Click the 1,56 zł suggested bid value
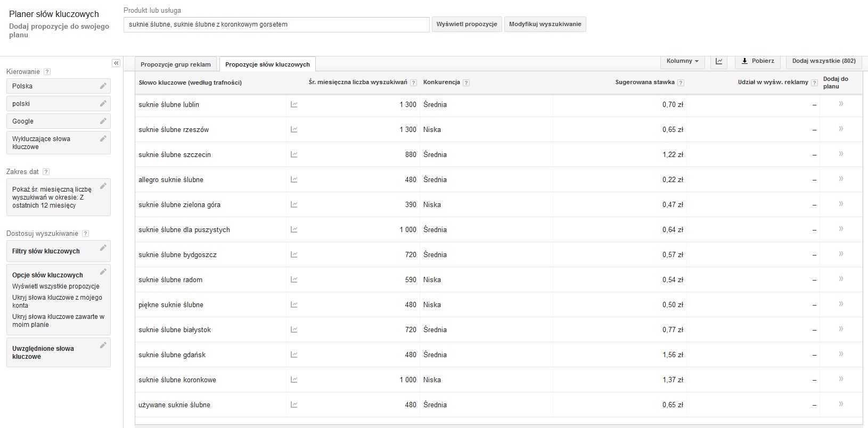This screenshot has width=868, height=428. coord(673,355)
